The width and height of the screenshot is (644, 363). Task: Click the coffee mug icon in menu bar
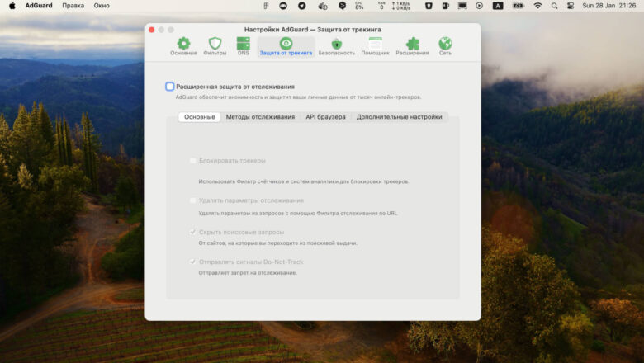click(x=445, y=6)
